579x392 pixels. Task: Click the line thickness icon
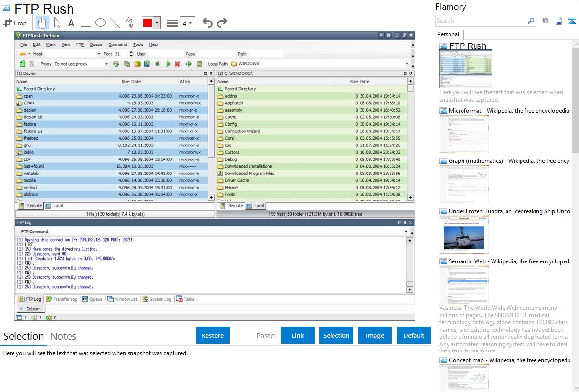[173, 23]
